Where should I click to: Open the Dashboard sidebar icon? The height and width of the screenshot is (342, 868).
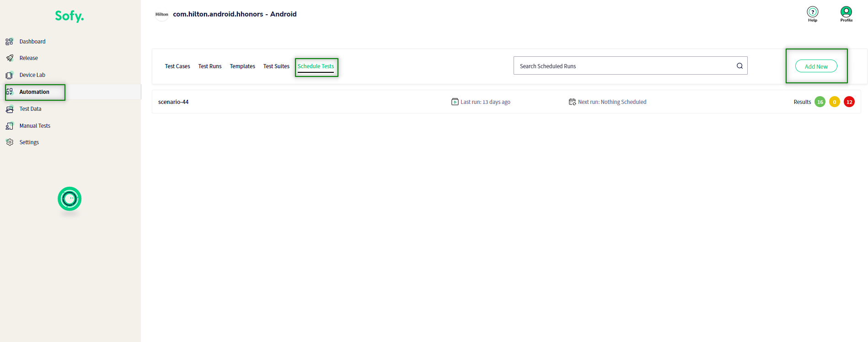pyautogui.click(x=10, y=42)
